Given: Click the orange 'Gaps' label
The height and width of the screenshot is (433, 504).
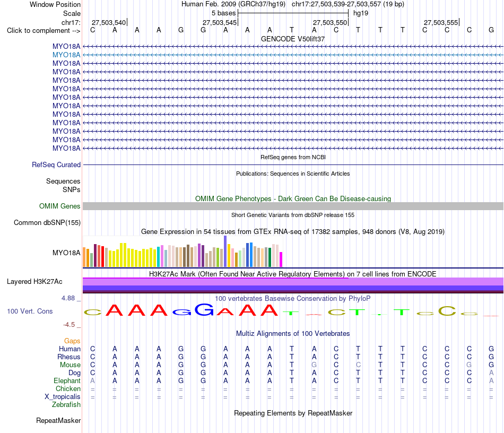Looking at the screenshot, I should (72, 341).
